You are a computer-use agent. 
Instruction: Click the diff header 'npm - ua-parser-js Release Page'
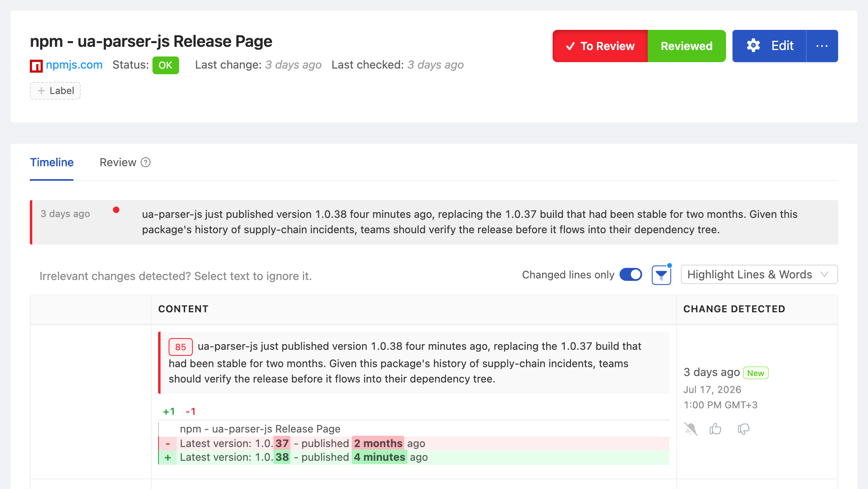[x=260, y=429]
